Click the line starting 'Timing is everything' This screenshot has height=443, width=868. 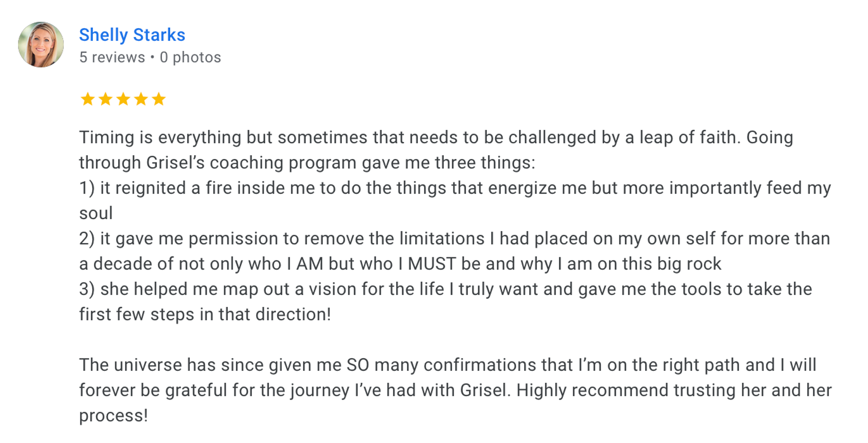[436, 138]
